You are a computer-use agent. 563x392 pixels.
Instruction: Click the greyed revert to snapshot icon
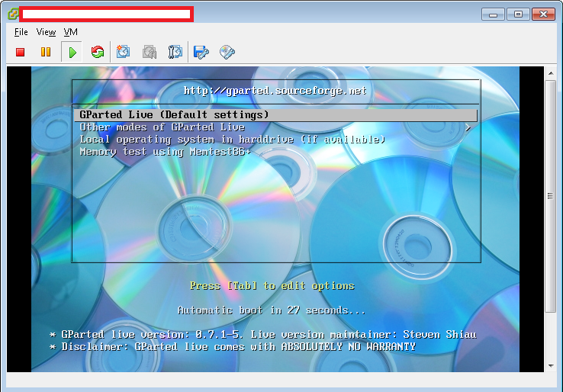(x=150, y=52)
